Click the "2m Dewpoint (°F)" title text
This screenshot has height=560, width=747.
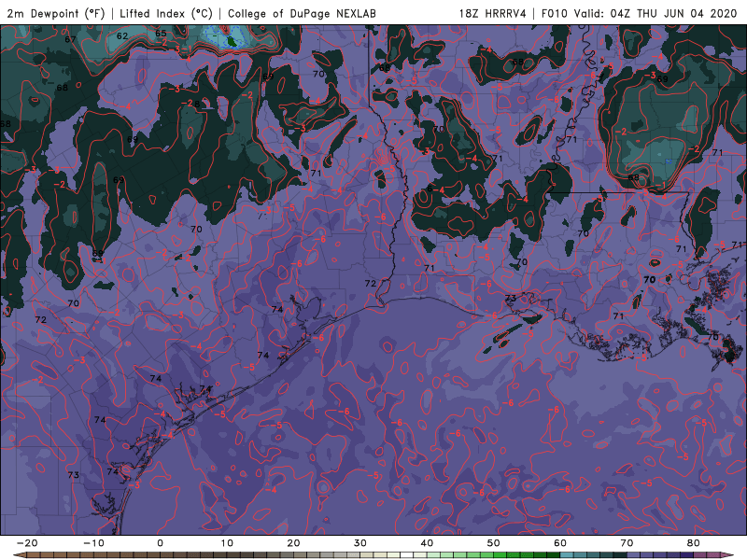click(x=56, y=13)
